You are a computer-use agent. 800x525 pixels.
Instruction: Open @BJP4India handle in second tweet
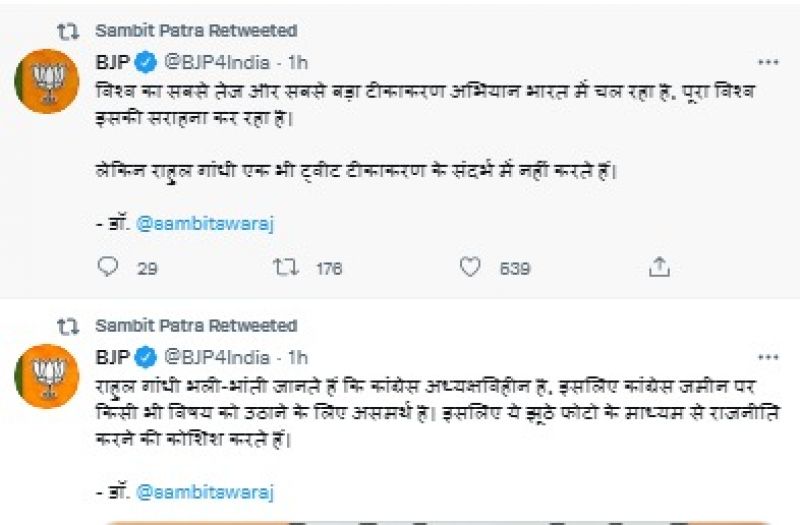pos(216,357)
